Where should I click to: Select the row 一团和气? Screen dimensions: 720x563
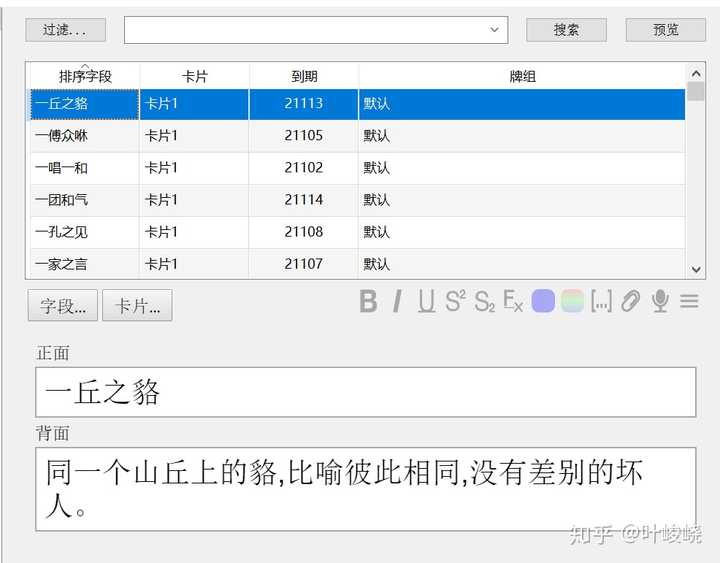point(358,200)
